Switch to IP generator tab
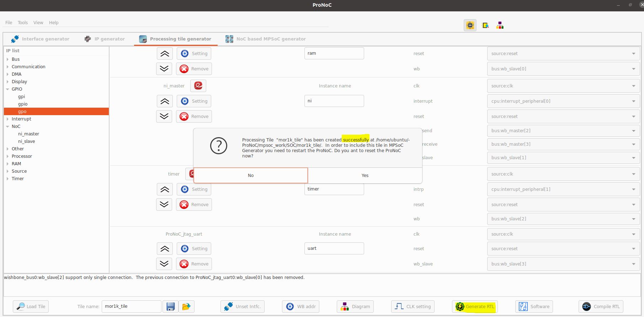The height and width of the screenshot is (317, 644). point(105,39)
